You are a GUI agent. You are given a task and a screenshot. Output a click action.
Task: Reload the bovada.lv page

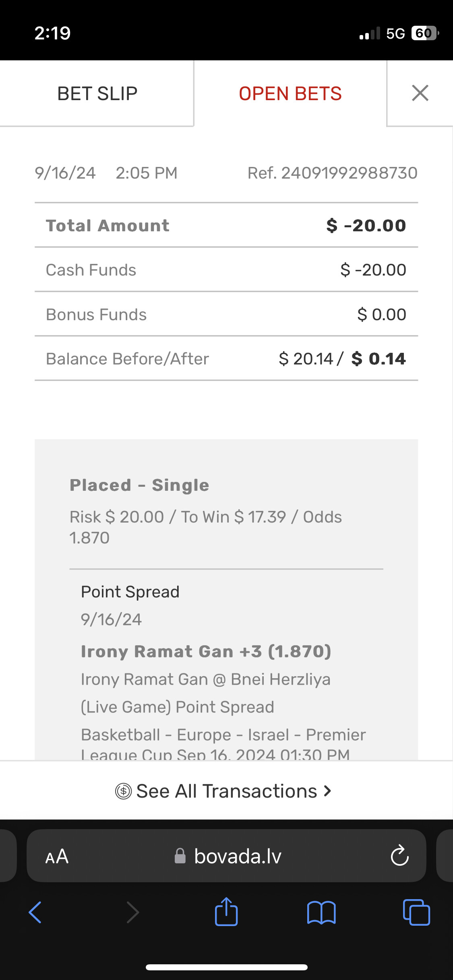399,856
